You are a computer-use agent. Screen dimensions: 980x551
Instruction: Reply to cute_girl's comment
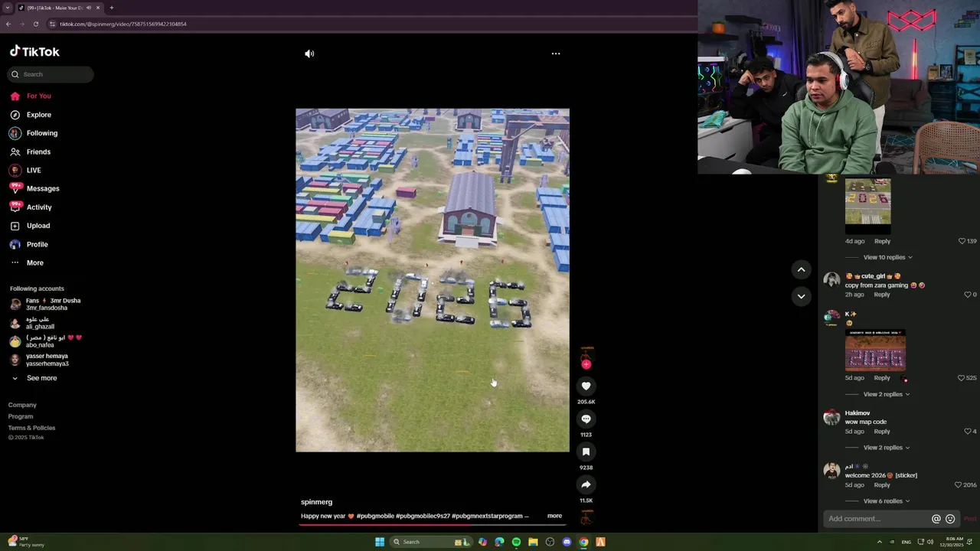coord(882,295)
